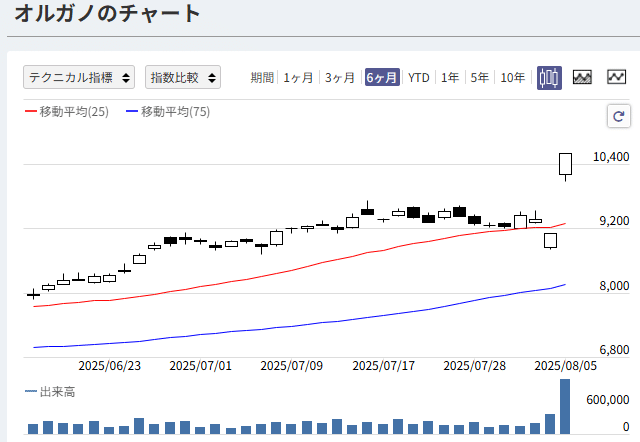This screenshot has height=442, width=640.
Task: Click the 2025/07/28 date axis label
Action: 475,366
